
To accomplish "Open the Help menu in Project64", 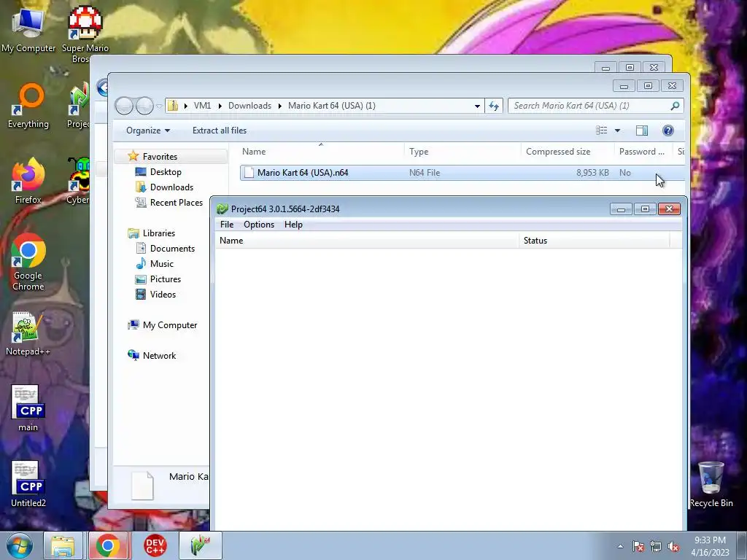I will click(293, 225).
